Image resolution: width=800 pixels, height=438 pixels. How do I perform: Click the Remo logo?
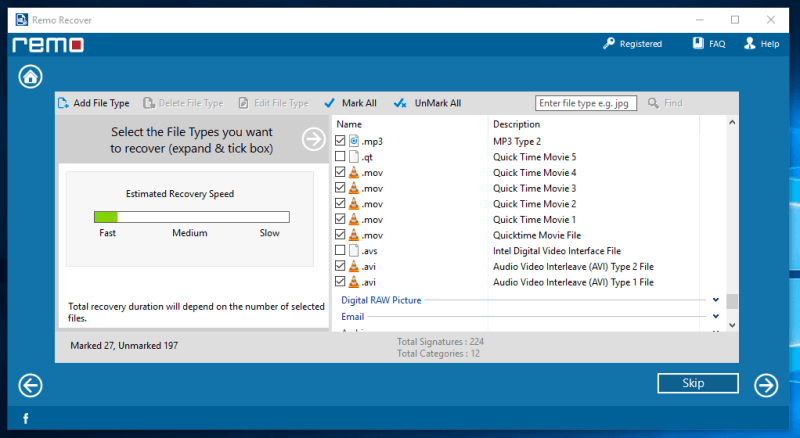pyautogui.click(x=48, y=45)
